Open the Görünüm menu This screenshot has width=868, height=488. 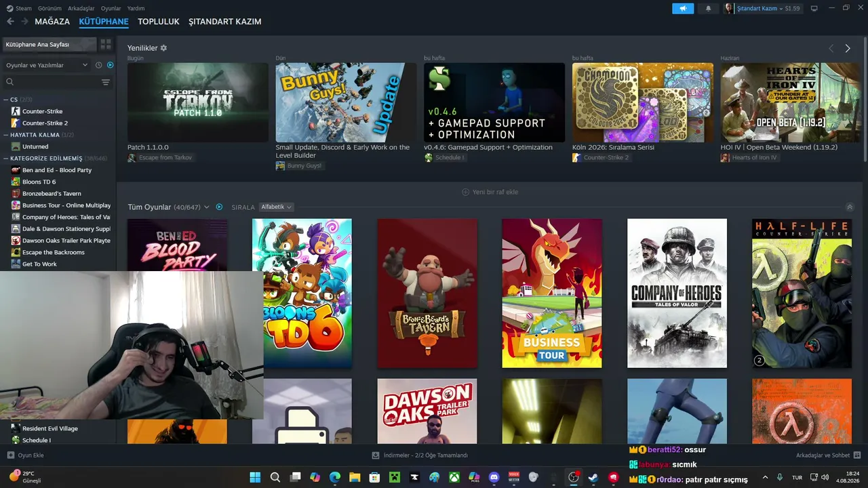[x=50, y=8]
